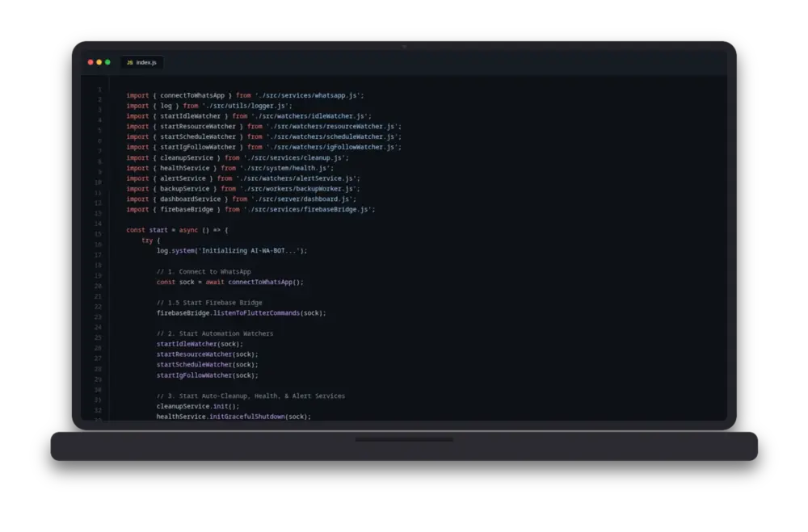Click the startIgFollowWatcher(sock) call line
This screenshot has width=808, height=532.
point(208,375)
